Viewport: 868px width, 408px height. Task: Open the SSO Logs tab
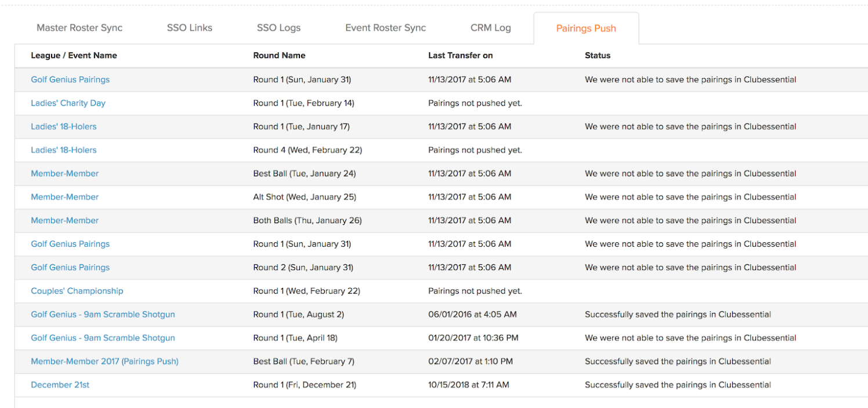click(279, 28)
